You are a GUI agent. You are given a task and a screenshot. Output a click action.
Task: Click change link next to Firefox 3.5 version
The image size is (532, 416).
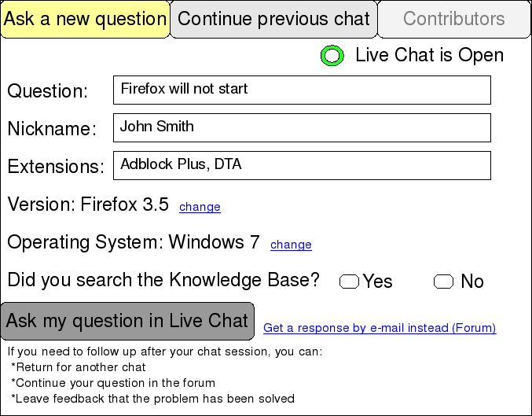(200, 207)
